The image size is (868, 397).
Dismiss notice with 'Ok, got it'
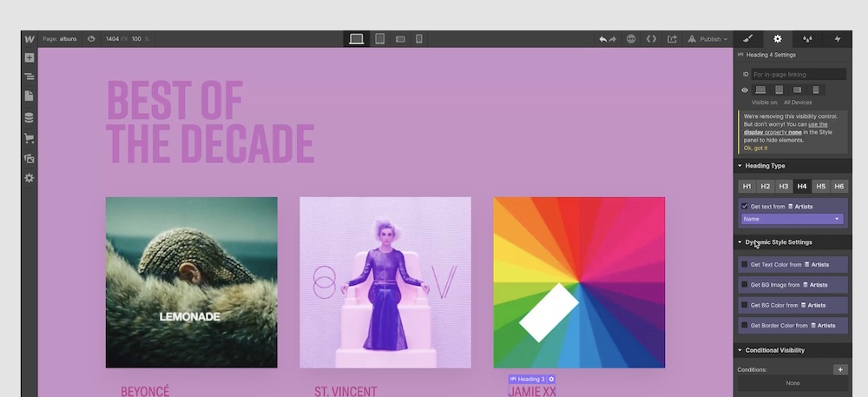point(756,149)
